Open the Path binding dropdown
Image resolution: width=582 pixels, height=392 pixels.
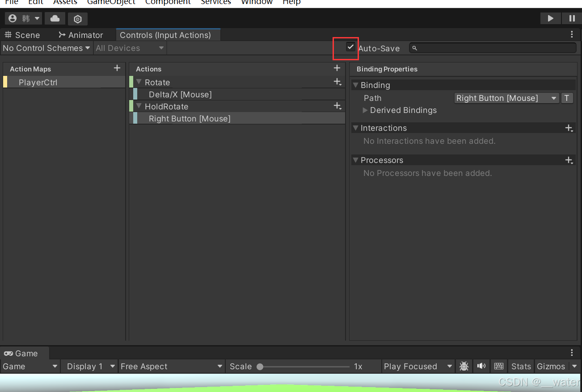pyautogui.click(x=506, y=98)
